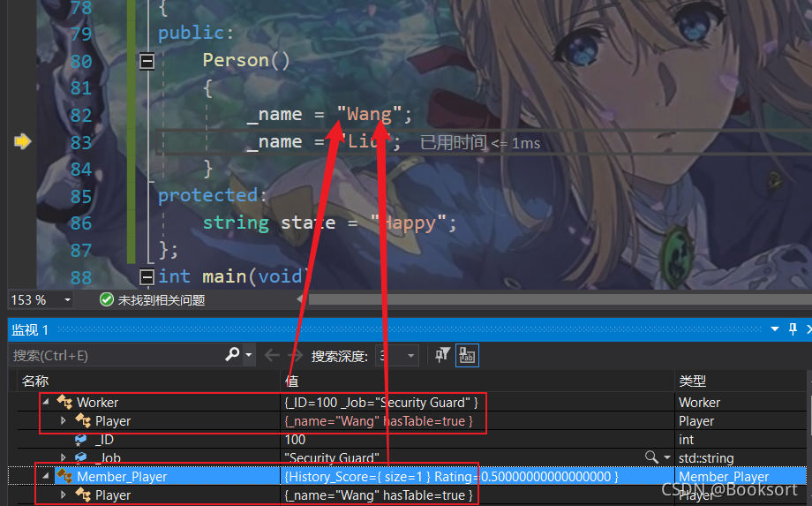The height and width of the screenshot is (506, 812).
Task: Click line number 82 in the editor
Action: tap(81, 115)
